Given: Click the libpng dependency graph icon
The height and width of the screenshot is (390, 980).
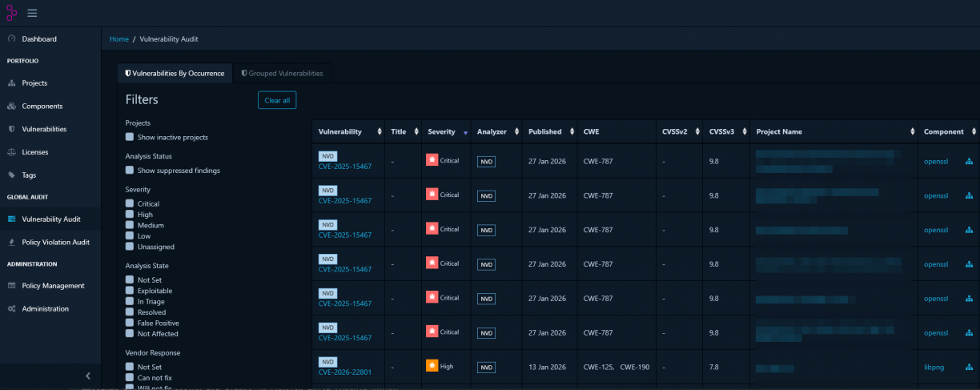Looking at the screenshot, I should point(969,366).
